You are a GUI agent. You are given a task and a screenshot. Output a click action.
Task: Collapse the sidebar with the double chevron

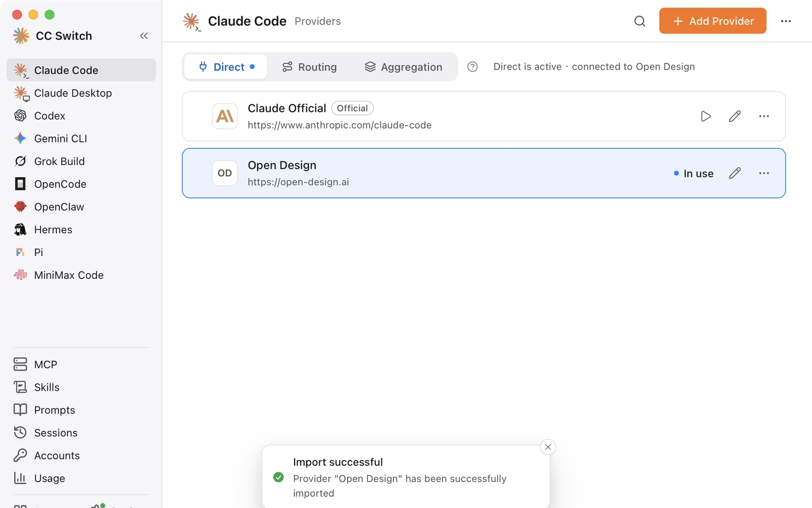(144, 36)
